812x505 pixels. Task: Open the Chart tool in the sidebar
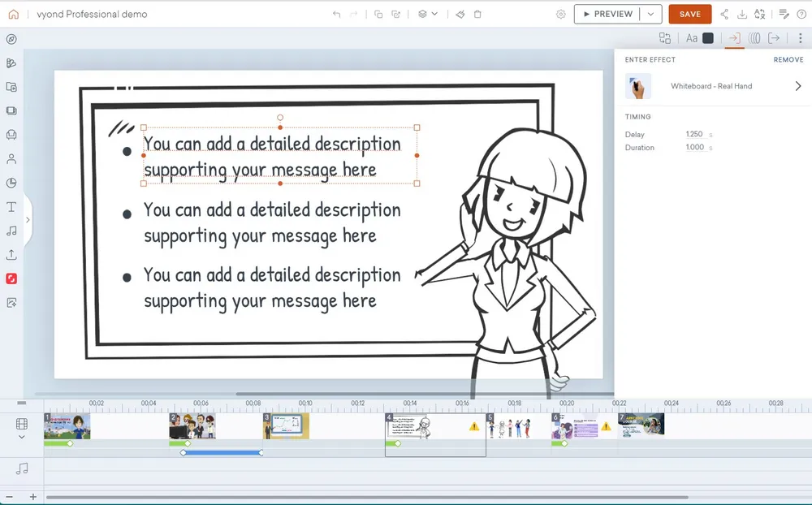(11, 183)
